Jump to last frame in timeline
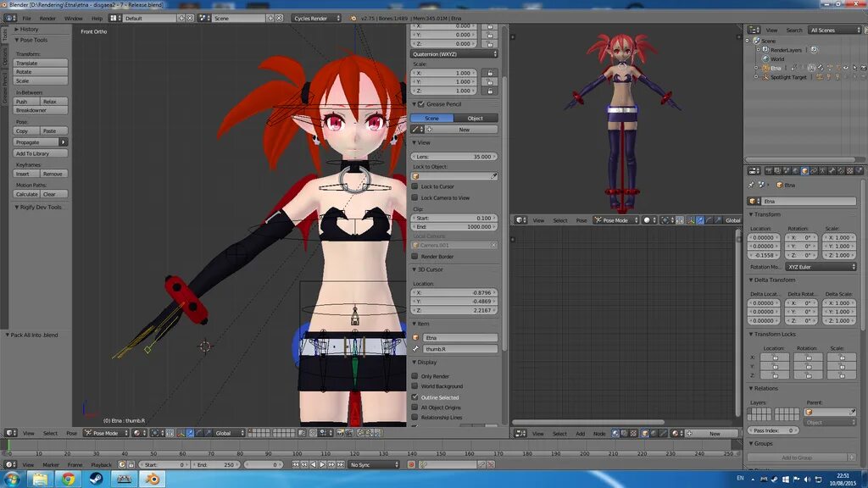This screenshot has height=488, width=868. pos(341,465)
